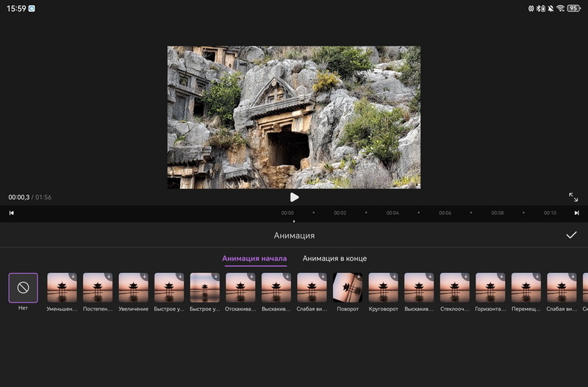588x387 pixels.
Task: Apply the 'Отскакива...' bounce animation
Action: (x=240, y=288)
